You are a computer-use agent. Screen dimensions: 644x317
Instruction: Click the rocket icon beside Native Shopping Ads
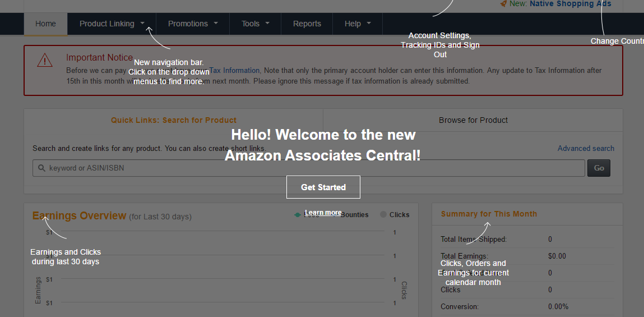503,4
